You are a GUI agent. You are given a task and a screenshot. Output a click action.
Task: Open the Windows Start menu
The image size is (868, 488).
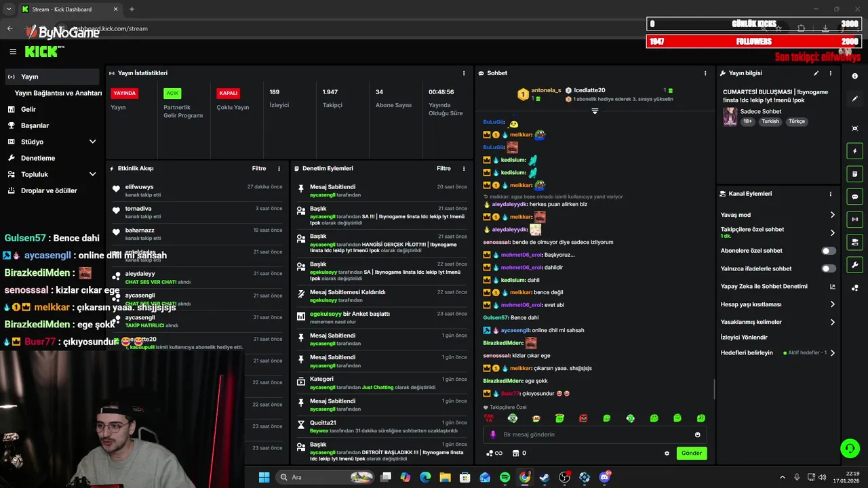click(264, 477)
